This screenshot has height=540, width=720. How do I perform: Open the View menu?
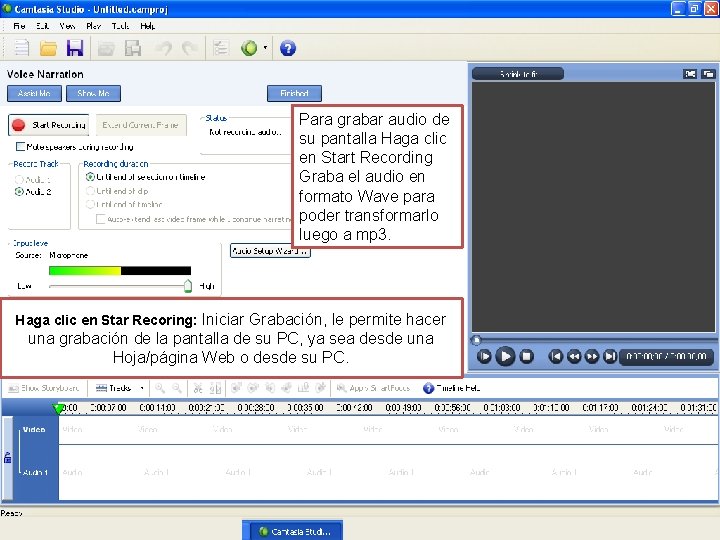[x=68, y=26]
